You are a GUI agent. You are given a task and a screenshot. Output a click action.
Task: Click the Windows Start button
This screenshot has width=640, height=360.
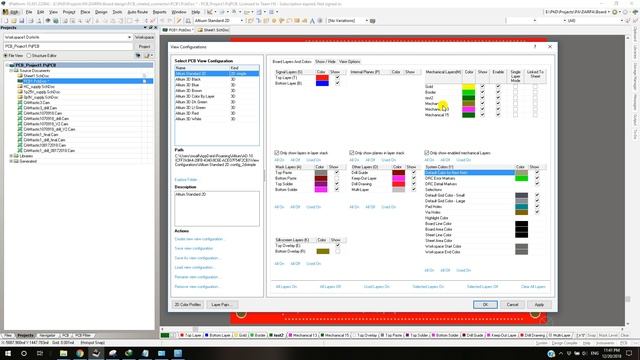coord(8,353)
